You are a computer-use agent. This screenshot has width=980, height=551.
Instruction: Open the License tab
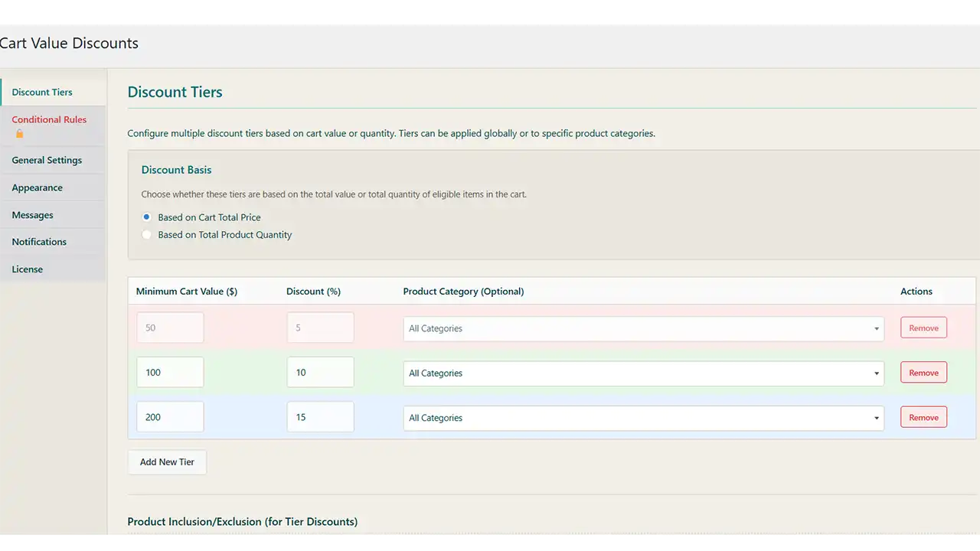[x=27, y=269]
